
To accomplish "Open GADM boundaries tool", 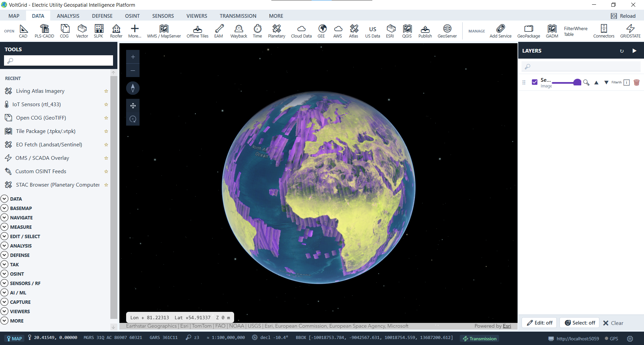I will point(552,31).
